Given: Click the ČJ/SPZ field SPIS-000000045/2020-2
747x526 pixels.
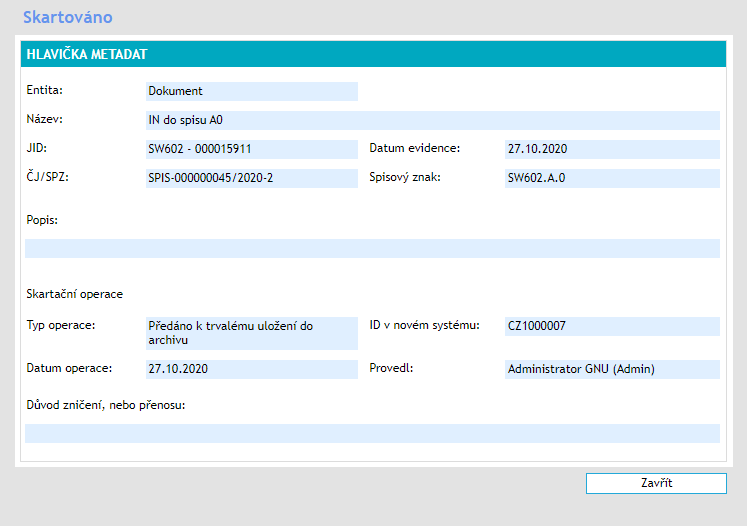Looking at the screenshot, I should pyautogui.click(x=251, y=178).
